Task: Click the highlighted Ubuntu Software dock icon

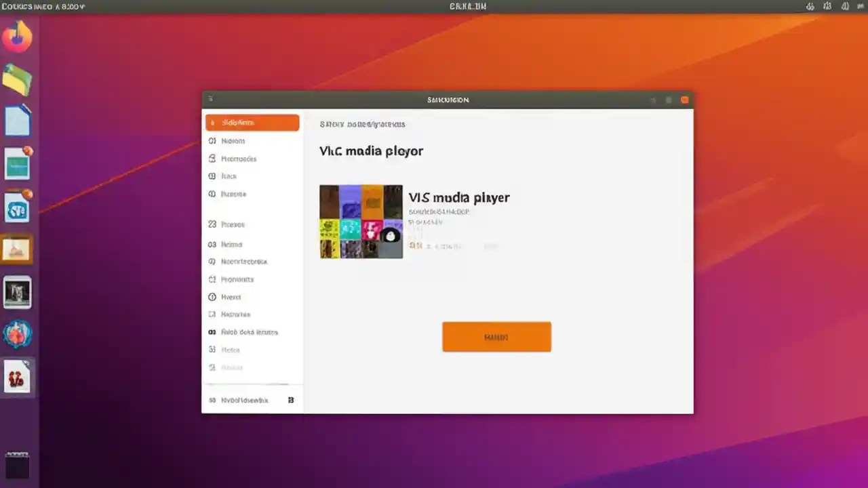Action: coord(18,249)
